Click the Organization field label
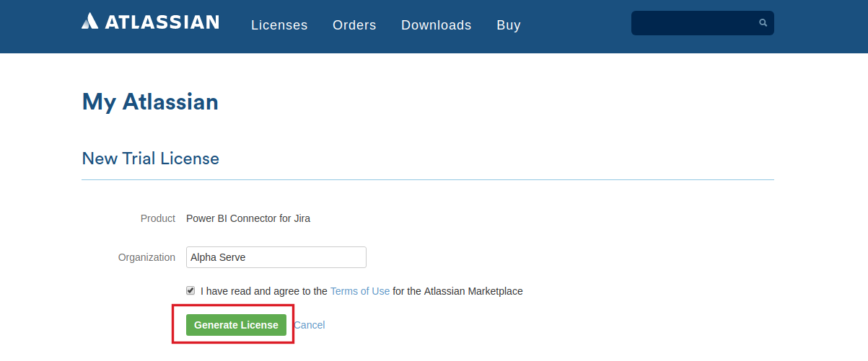This screenshot has width=868, height=361. (146, 257)
